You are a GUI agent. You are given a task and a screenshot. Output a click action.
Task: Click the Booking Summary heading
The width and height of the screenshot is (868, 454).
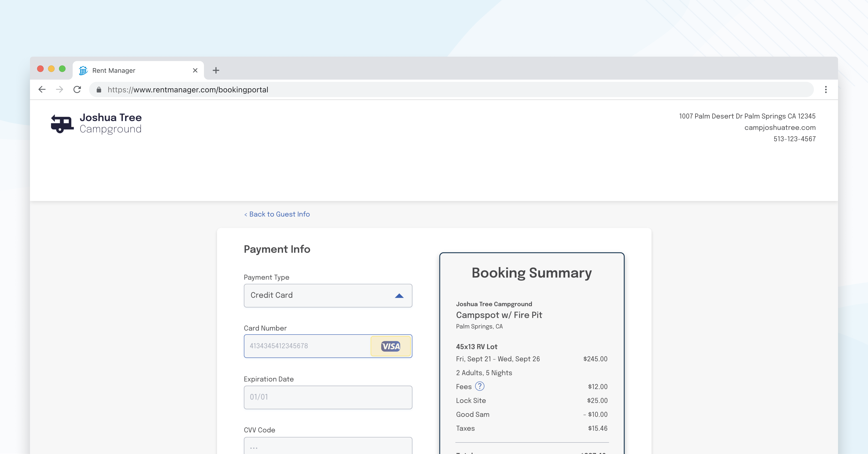coord(531,273)
